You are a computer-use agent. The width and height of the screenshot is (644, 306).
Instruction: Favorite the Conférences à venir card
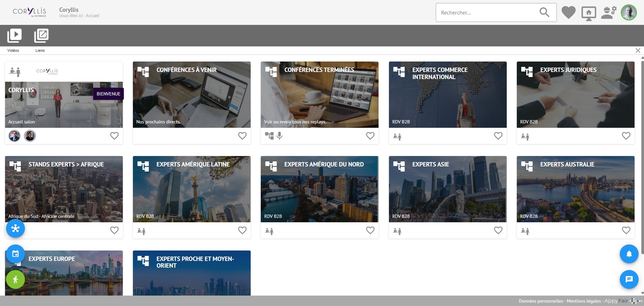pyautogui.click(x=242, y=136)
